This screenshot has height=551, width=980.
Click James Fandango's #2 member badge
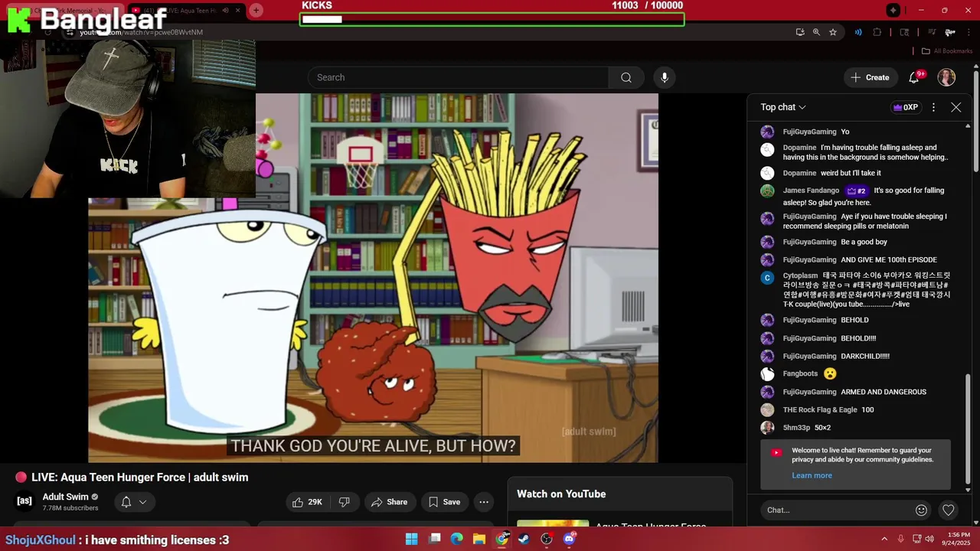click(857, 191)
